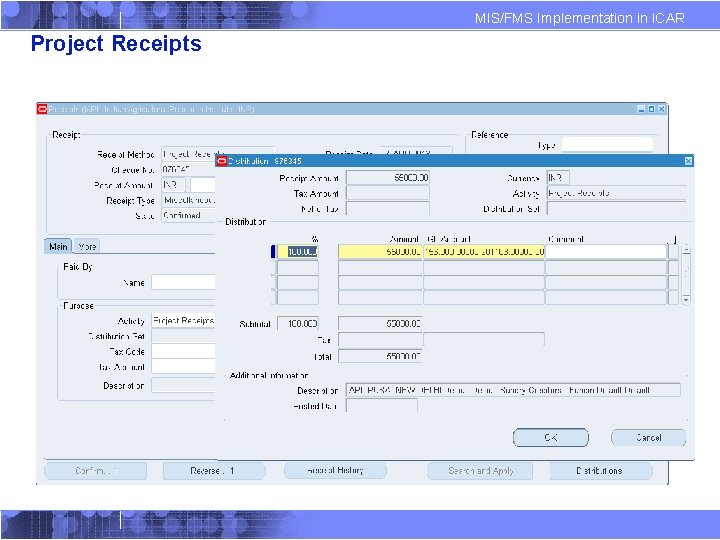This screenshot has width=720, height=540.
Task: Open Receipt History in Receipts window
Action: click(x=335, y=471)
